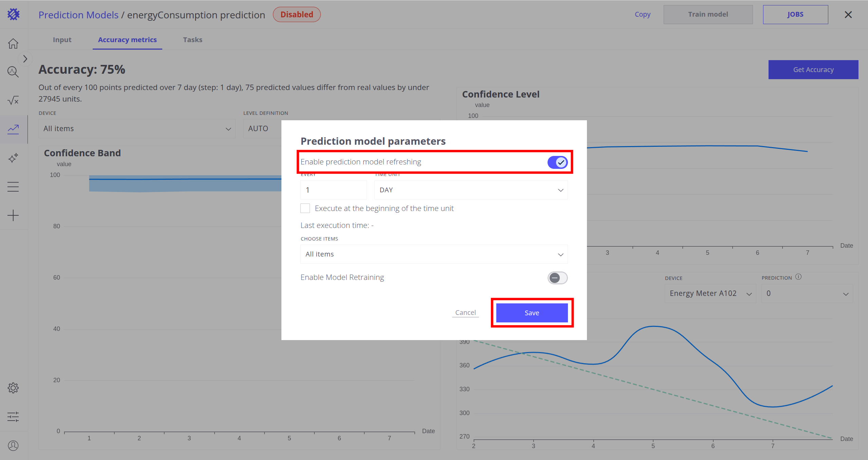This screenshot has height=460, width=868.
Task: Open the settings gear icon
Action: [13, 388]
